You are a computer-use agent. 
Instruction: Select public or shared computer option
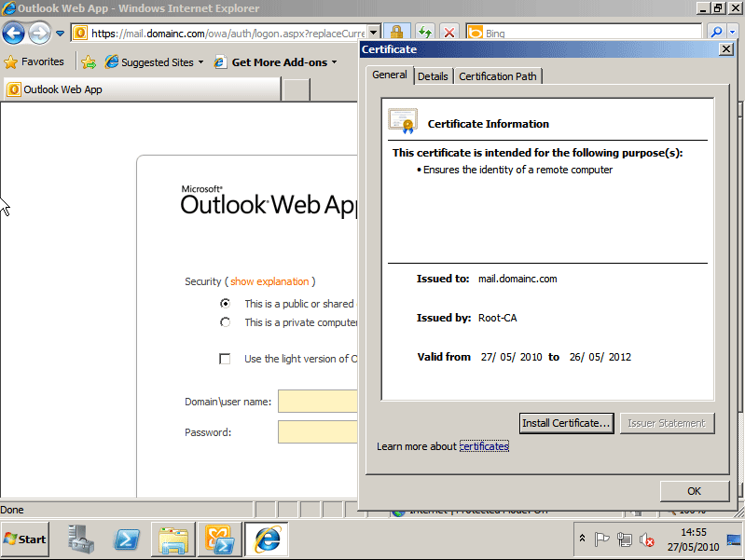pyautogui.click(x=226, y=304)
